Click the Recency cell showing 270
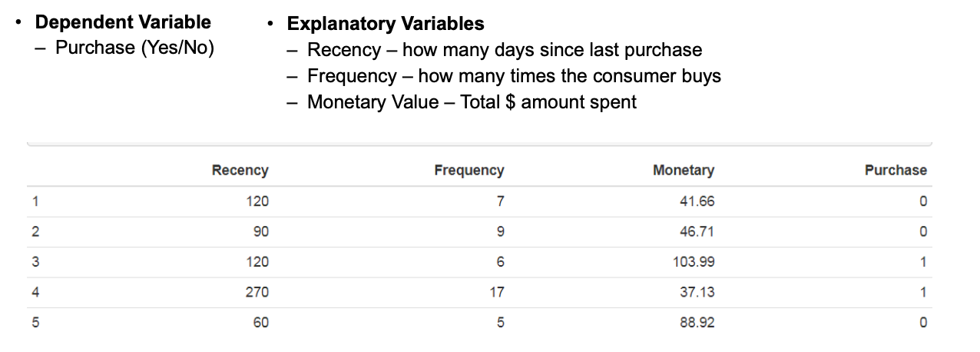This screenshot has width=980, height=352. [x=257, y=292]
